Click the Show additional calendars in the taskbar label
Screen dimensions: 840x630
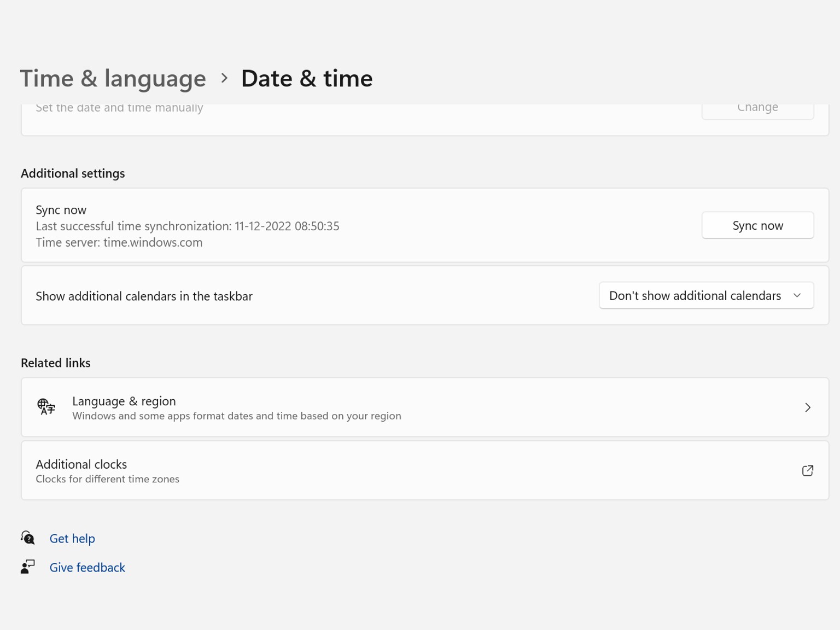click(x=144, y=296)
